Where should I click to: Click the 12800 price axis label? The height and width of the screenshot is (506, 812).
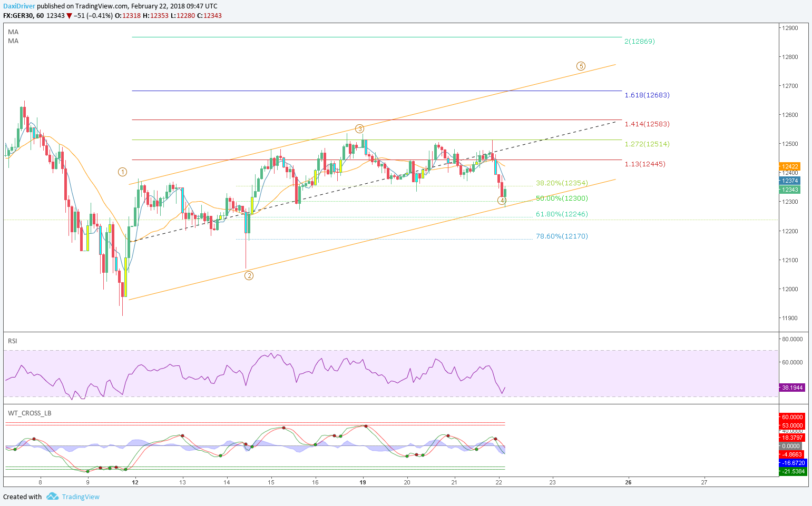(790, 57)
